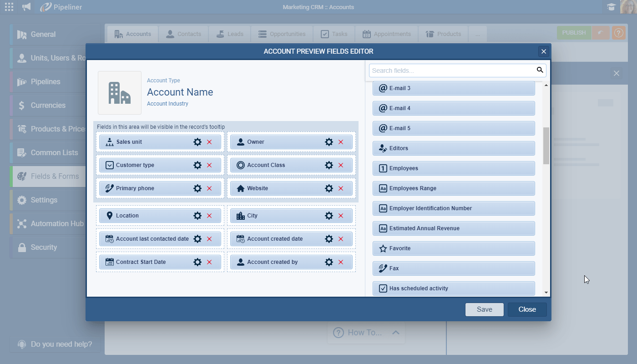Screen dimensions: 637x364
Task: Open settings gear for Sales unit field
Action: coord(197,142)
